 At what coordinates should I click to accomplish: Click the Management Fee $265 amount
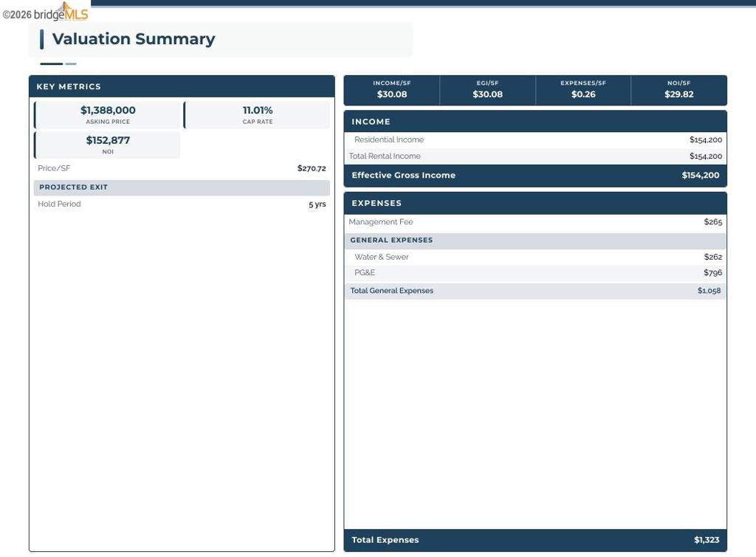(712, 222)
